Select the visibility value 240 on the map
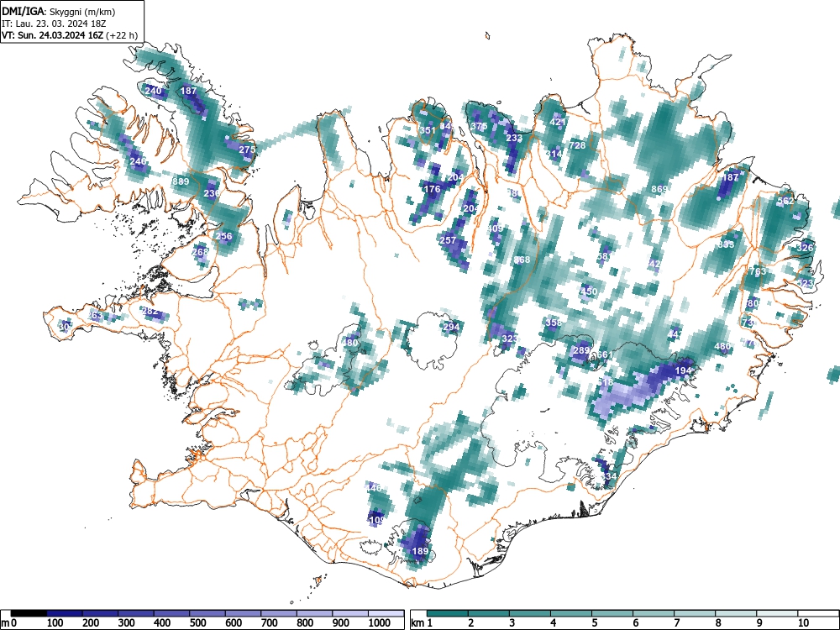840x630 pixels. [x=153, y=91]
